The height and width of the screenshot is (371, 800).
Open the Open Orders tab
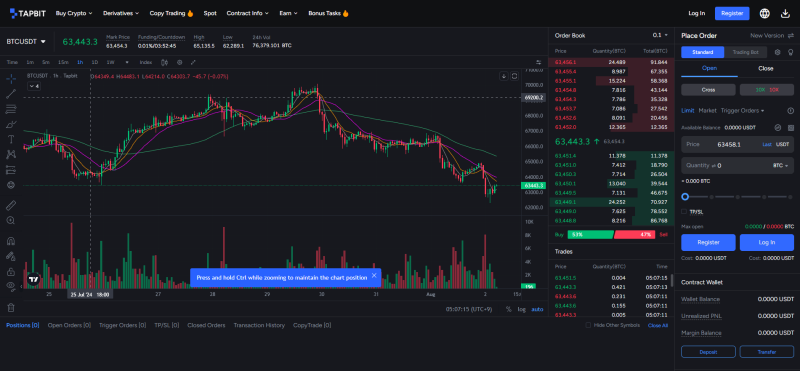click(69, 325)
